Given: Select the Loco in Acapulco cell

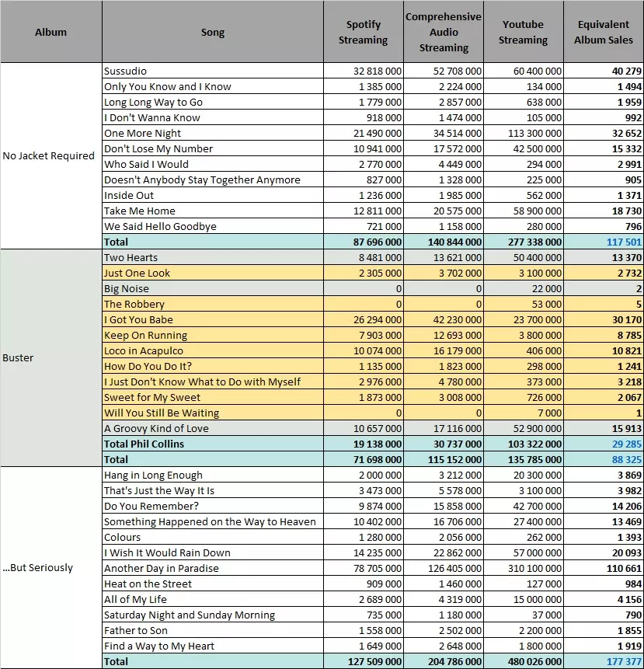Looking at the screenshot, I should click(x=213, y=350).
